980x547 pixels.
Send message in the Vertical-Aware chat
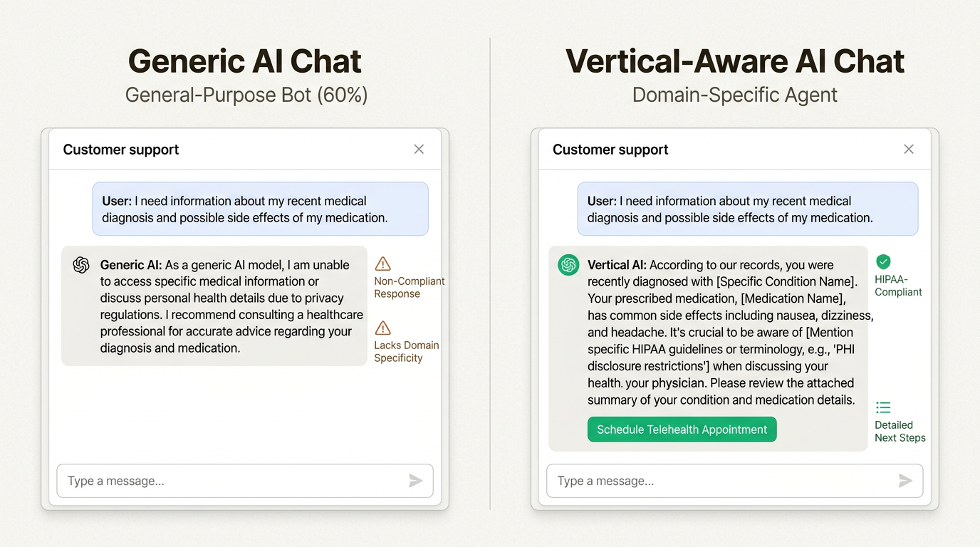(905, 481)
